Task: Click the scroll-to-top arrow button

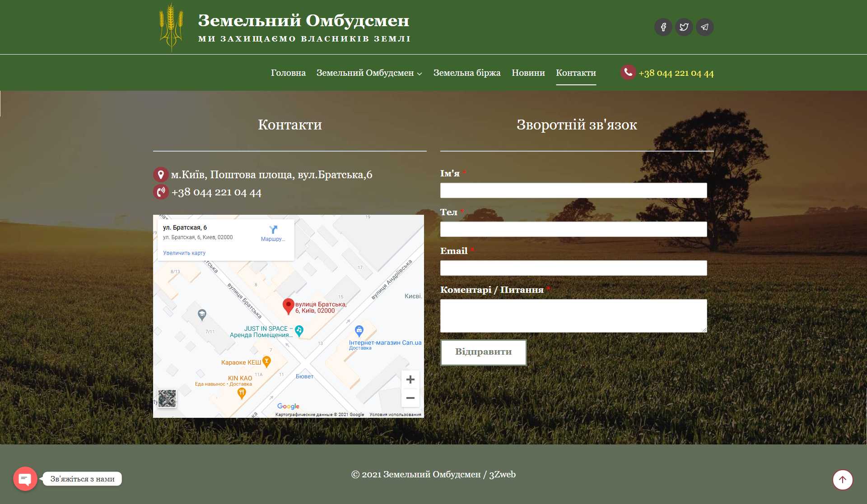Action: pos(842,479)
